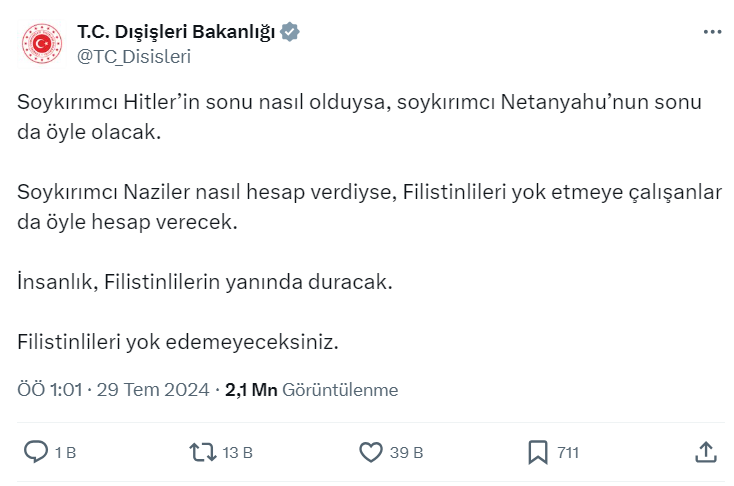Open the ÖÖ 1:01 · 29 Tem 2024 timestamp
This screenshot has height=486, width=734.
pyautogui.click(x=113, y=390)
